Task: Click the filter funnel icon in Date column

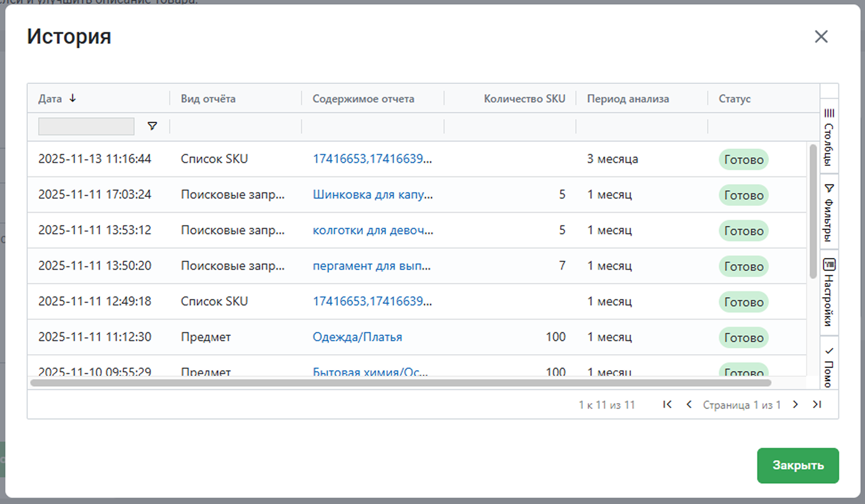Action: point(152,126)
